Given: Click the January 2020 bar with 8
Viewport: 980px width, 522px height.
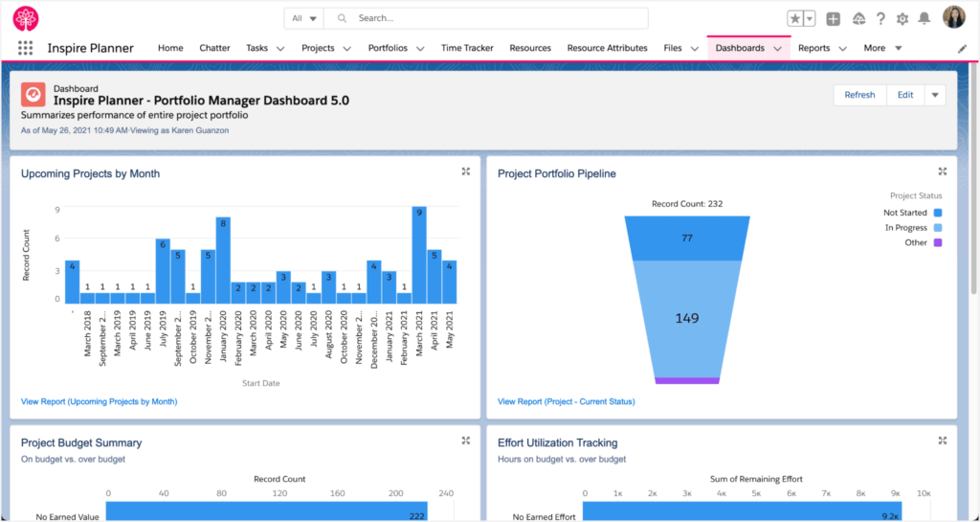Looking at the screenshot, I should (x=223, y=261).
